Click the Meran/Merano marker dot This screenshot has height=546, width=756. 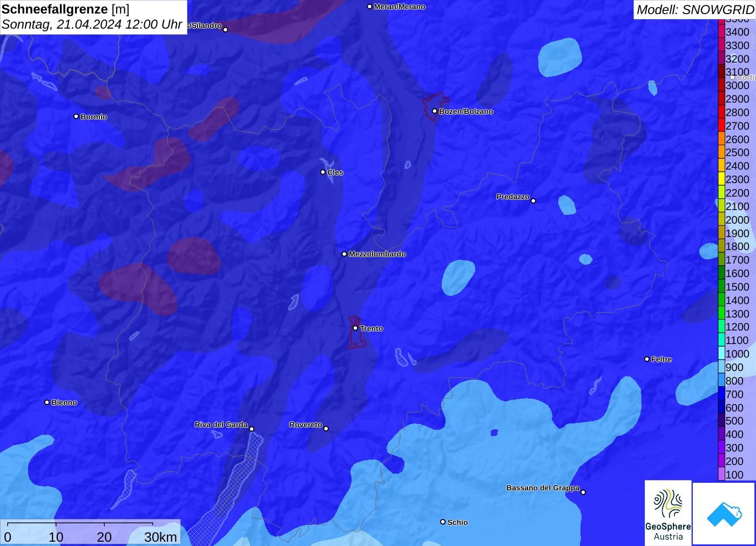coord(369,6)
